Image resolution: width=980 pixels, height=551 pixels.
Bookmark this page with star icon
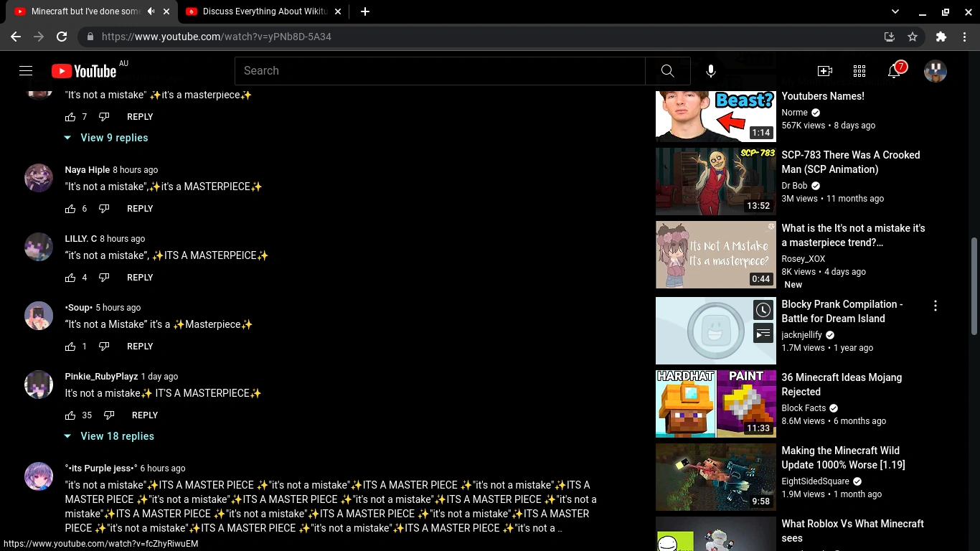click(913, 37)
